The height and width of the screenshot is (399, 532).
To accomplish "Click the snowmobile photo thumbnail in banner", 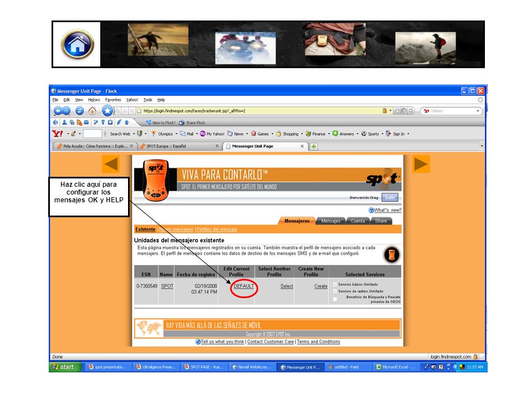I will [245, 48].
